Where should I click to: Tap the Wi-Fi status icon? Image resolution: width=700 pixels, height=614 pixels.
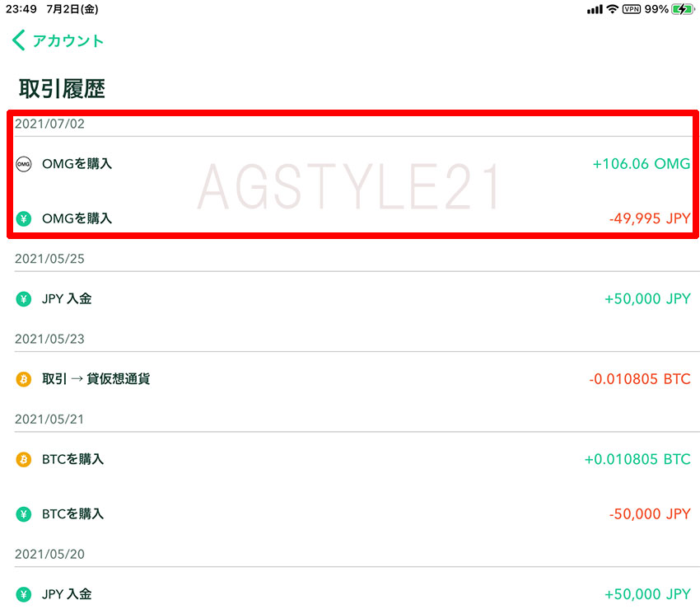coord(612,9)
